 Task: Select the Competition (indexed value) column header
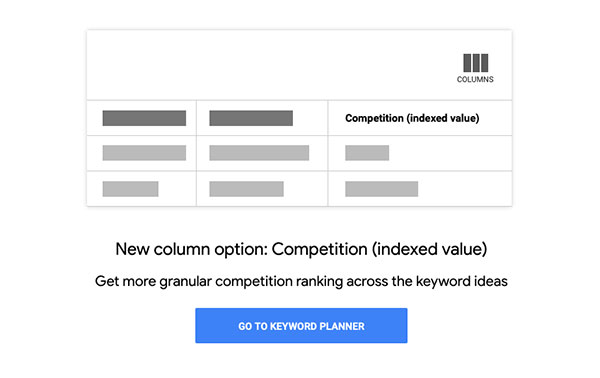click(412, 118)
